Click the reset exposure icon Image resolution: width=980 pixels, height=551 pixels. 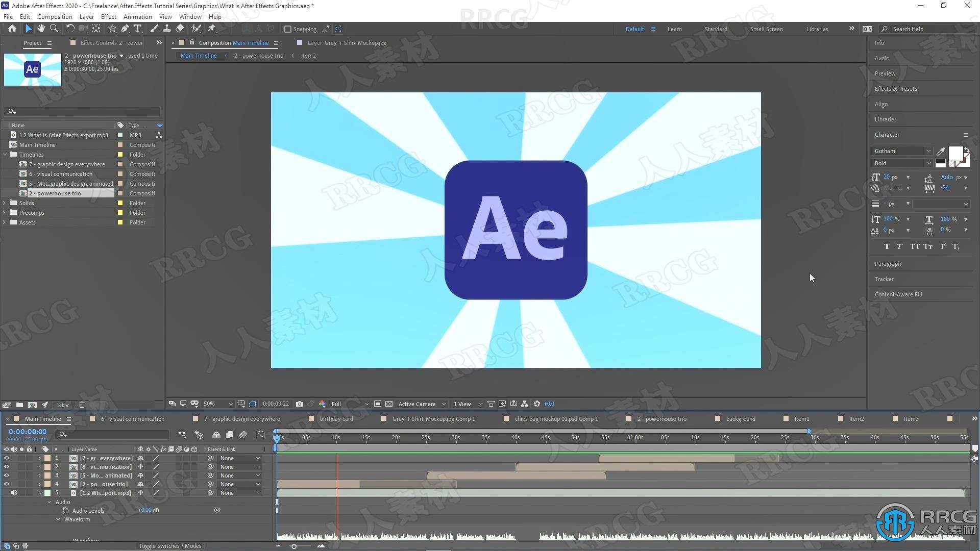coord(537,404)
